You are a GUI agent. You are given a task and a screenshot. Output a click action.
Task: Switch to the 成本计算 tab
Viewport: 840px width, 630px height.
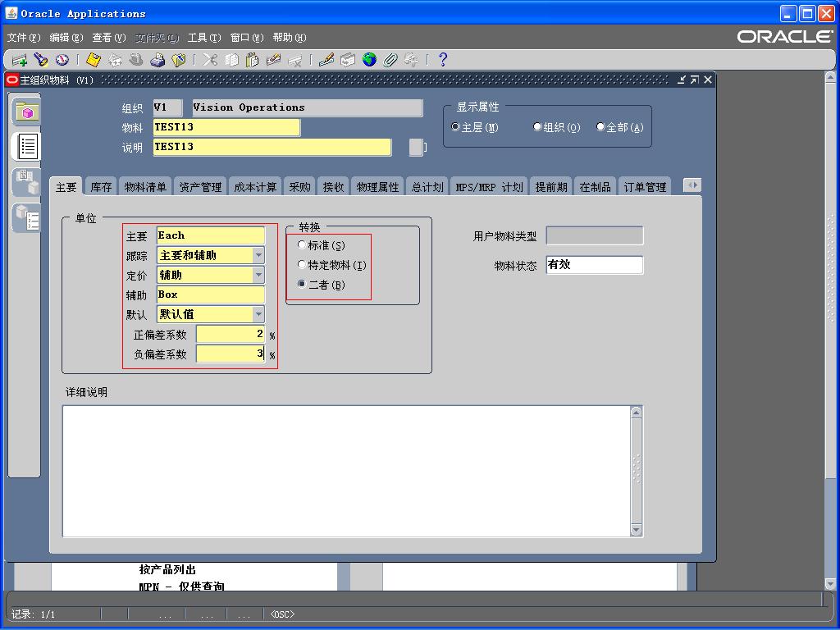point(255,187)
